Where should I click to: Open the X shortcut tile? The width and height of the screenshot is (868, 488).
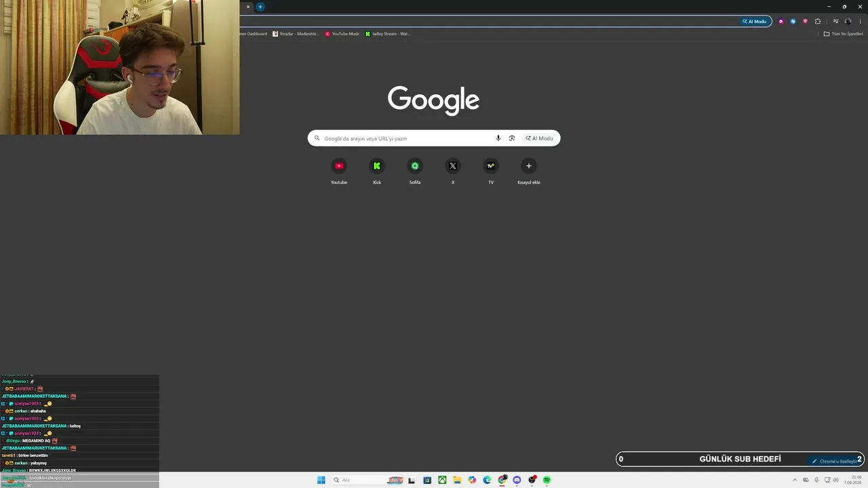pyautogui.click(x=453, y=171)
